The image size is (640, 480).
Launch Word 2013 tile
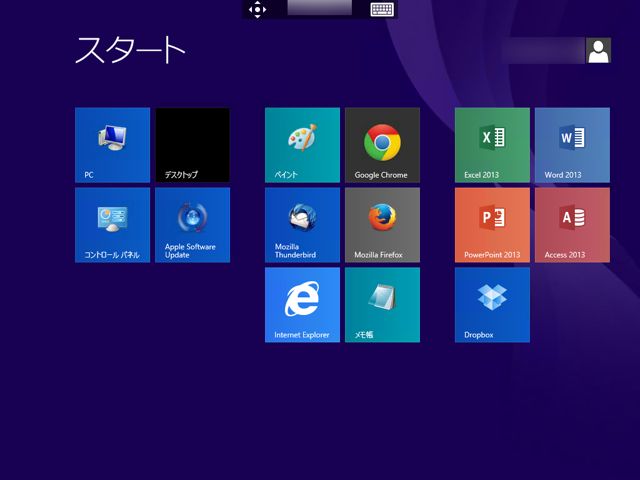(x=572, y=145)
